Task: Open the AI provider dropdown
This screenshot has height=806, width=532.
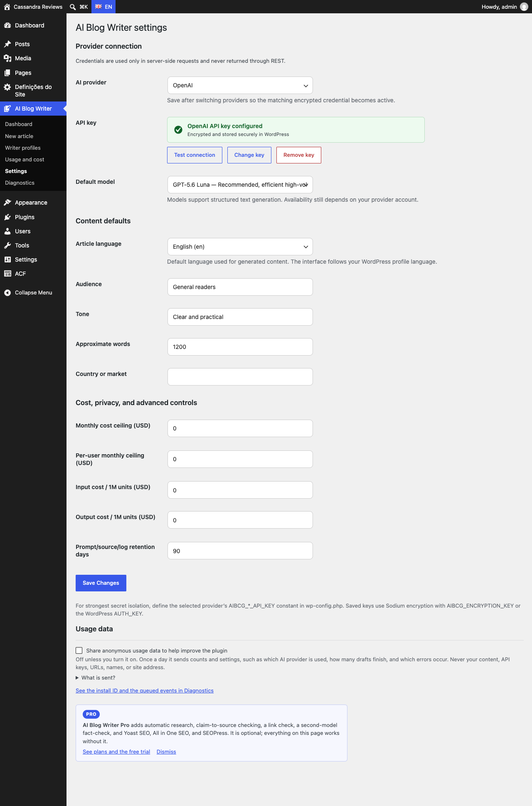Action: [240, 85]
